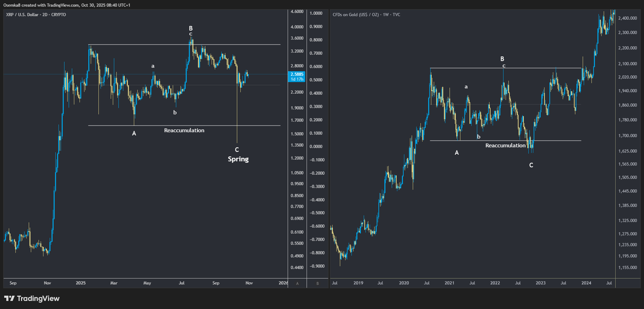Image resolution: width=644 pixels, height=309 pixels.
Task: Click the uppercase C label on the Gold chart
Action: [x=531, y=165]
